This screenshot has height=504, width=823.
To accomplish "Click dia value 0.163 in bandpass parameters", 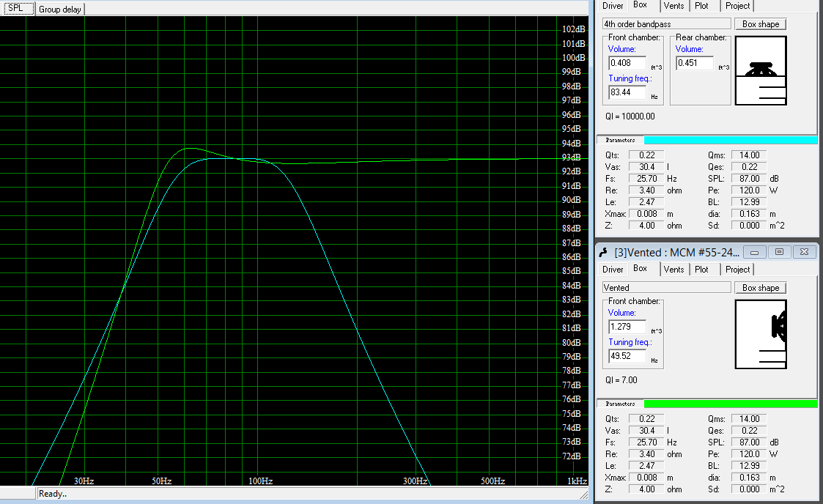I will click(749, 214).
